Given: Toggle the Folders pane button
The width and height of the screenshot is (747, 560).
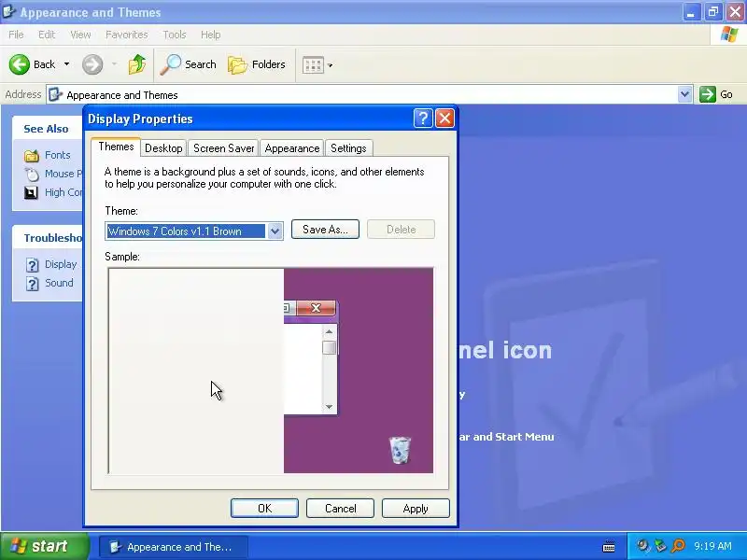Looking at the screenshot, I should pos(257,64).
